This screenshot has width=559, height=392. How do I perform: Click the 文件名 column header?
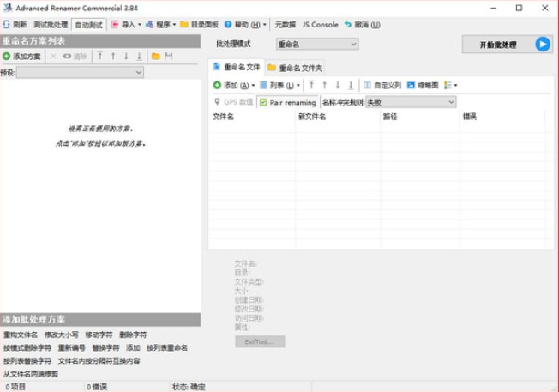tap(252, 117)
